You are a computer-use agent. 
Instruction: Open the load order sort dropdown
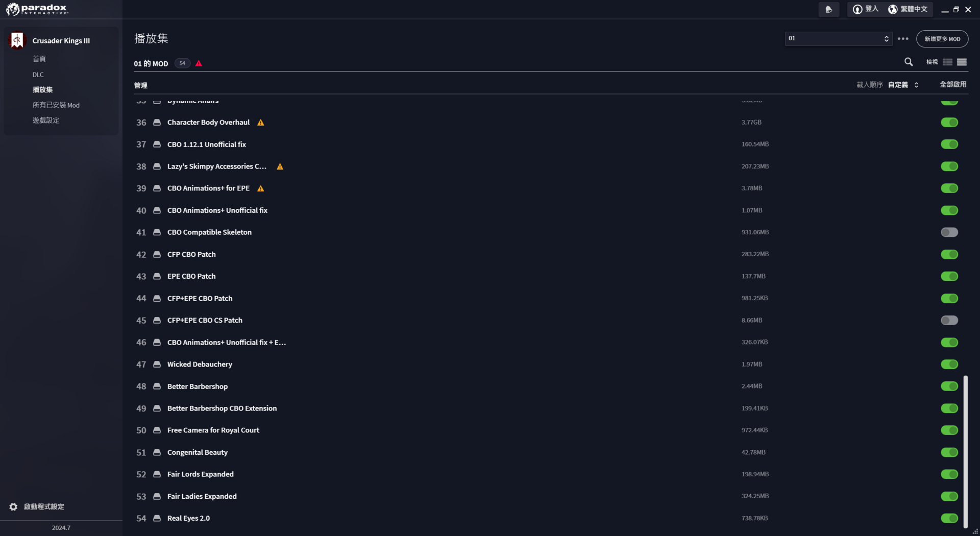pyautogui.click(x=903, y=85)
